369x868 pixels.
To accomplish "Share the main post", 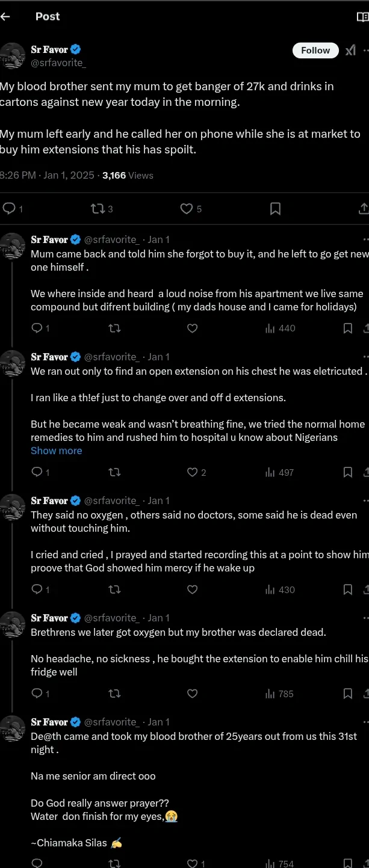I will pos(363,209).
